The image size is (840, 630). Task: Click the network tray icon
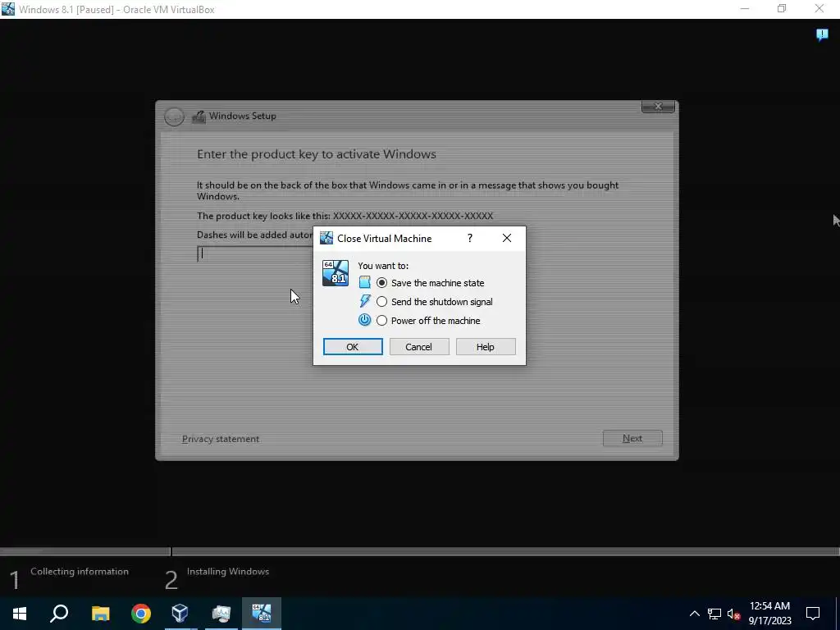click(714, 614)
